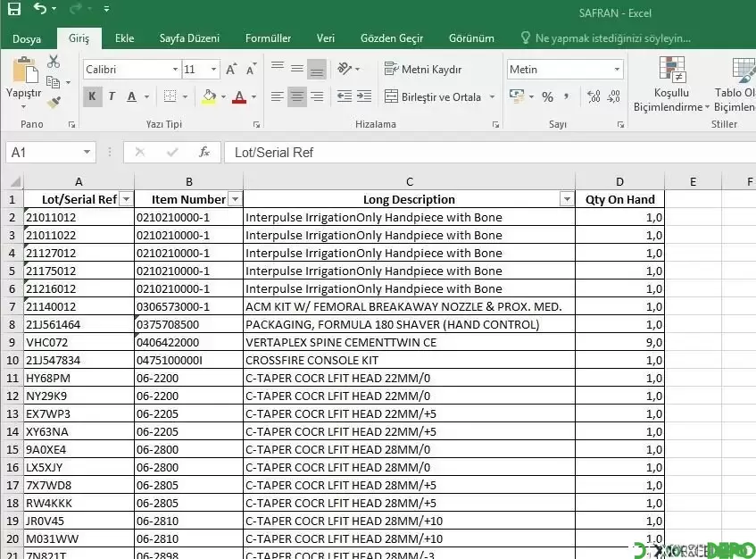Open the Metin number format dropdown
This screenshot has height=559, width=756.
click(617, 70)
